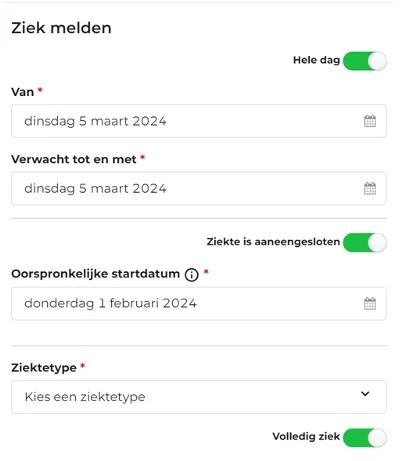Click the Hele dag label
This screenshot has height=461, width=400.
coord(316,60)
